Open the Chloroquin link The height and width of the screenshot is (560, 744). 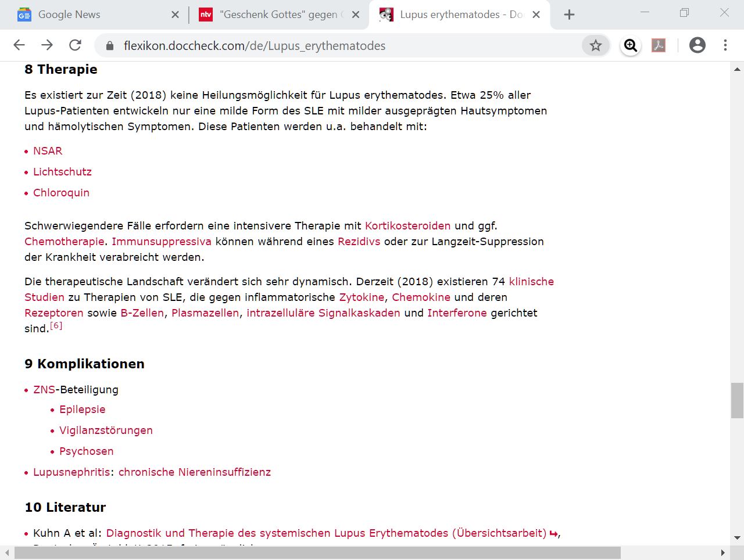[61, 193]
